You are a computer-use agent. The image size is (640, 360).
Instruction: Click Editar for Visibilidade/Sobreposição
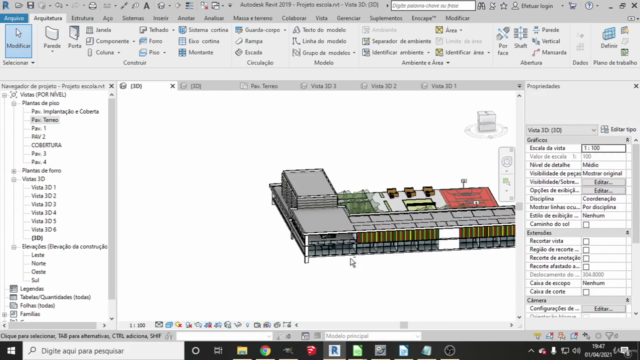(603, 182)
